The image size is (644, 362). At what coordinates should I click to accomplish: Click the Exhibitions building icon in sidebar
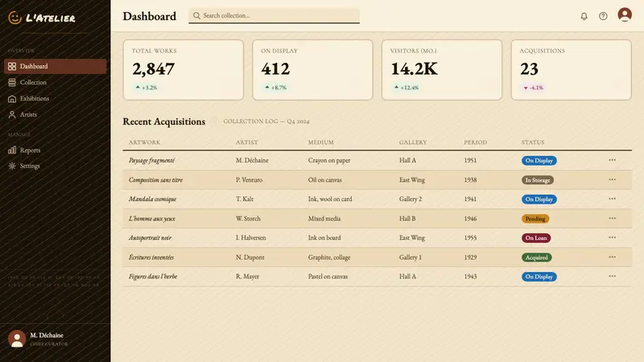click(12, 98)
